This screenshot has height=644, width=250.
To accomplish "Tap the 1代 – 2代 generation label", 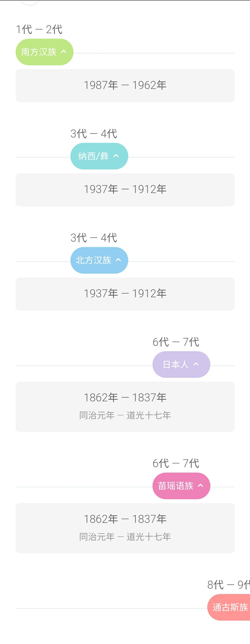I will pos(39,29).
